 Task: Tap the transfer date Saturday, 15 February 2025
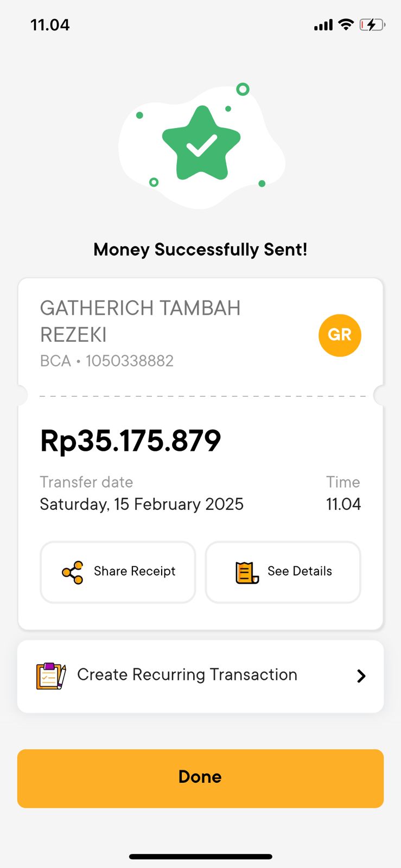pos(142,504)
